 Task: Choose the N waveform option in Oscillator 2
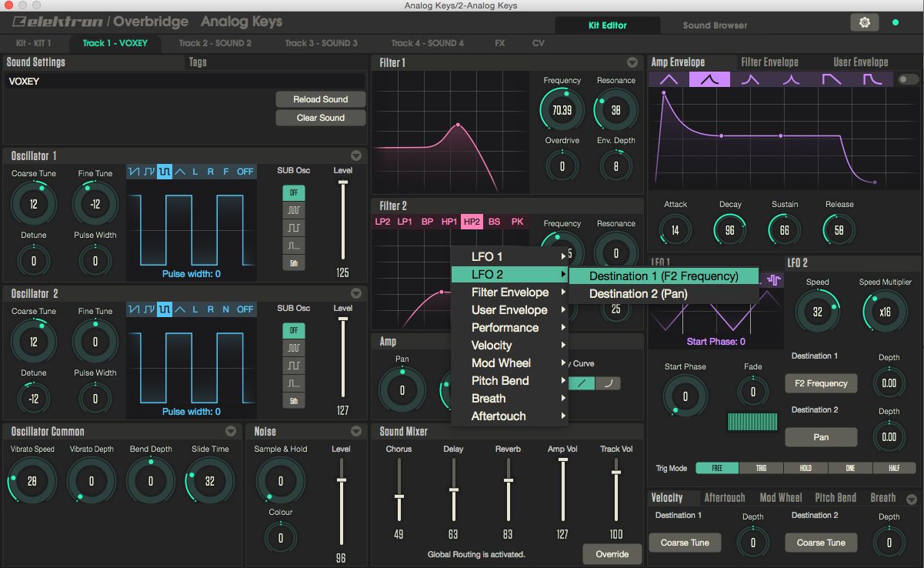[x=225, y=309]
